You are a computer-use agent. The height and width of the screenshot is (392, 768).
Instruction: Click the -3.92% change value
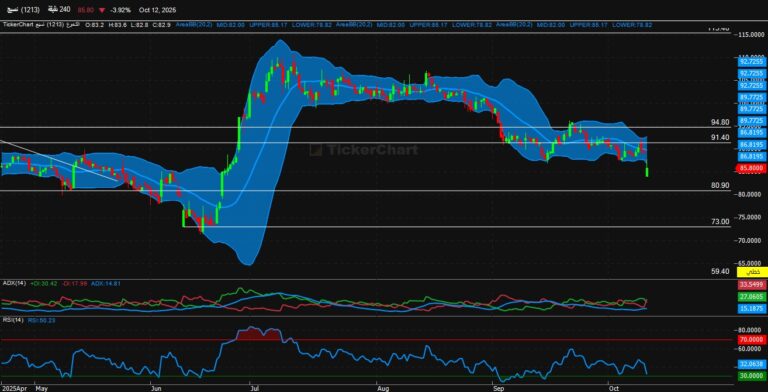tap(121, 10)
